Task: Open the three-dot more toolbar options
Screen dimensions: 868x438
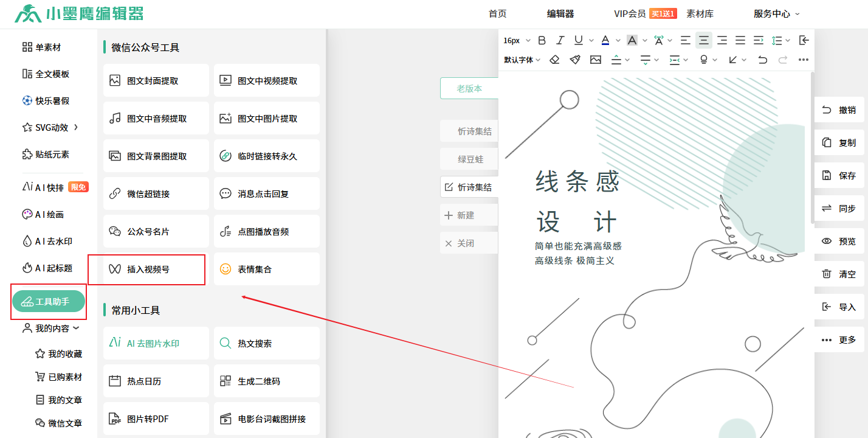Action: point(804,60)
